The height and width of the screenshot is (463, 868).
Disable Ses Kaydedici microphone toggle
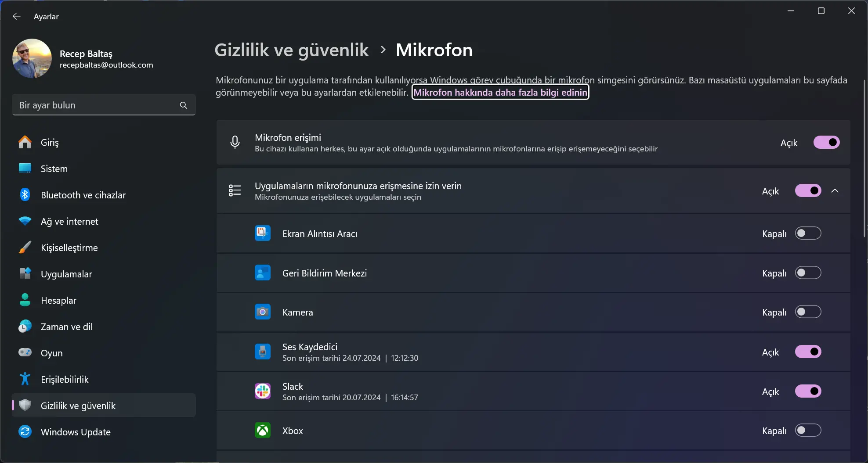808,352
